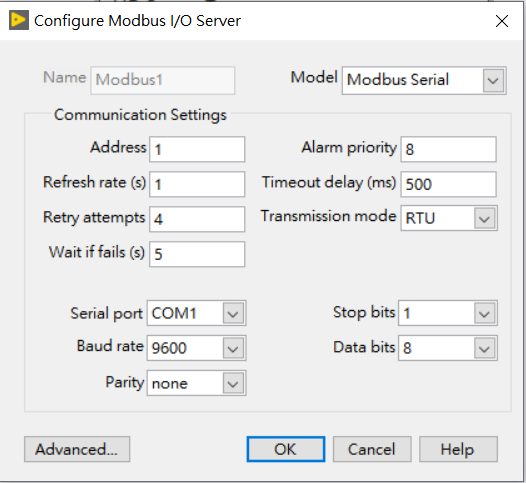
Task: Click the Address input field
Action: [197, 149]
